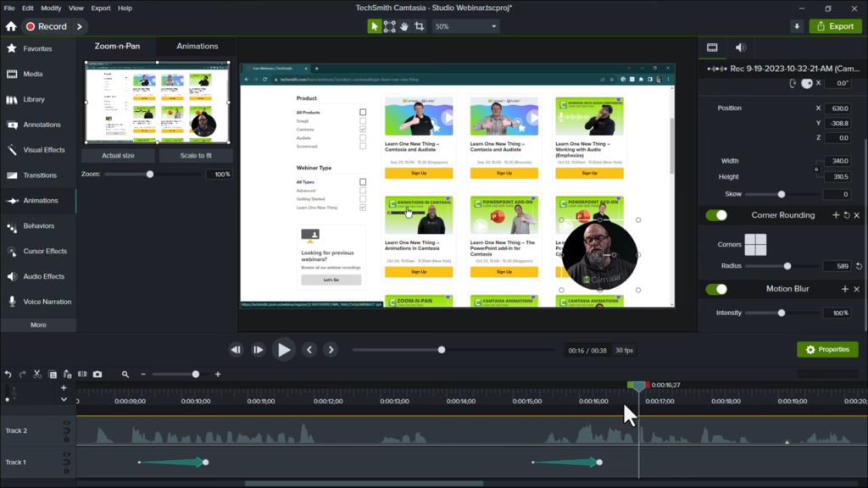Switch to the Animations tab
The image size is (868, 488).
click(x=197, y=47)
